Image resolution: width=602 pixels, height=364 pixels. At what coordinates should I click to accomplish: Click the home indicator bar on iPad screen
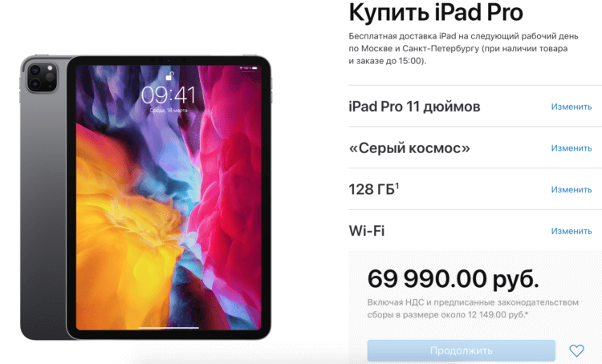pyautogui.click(x=169, y=328)
